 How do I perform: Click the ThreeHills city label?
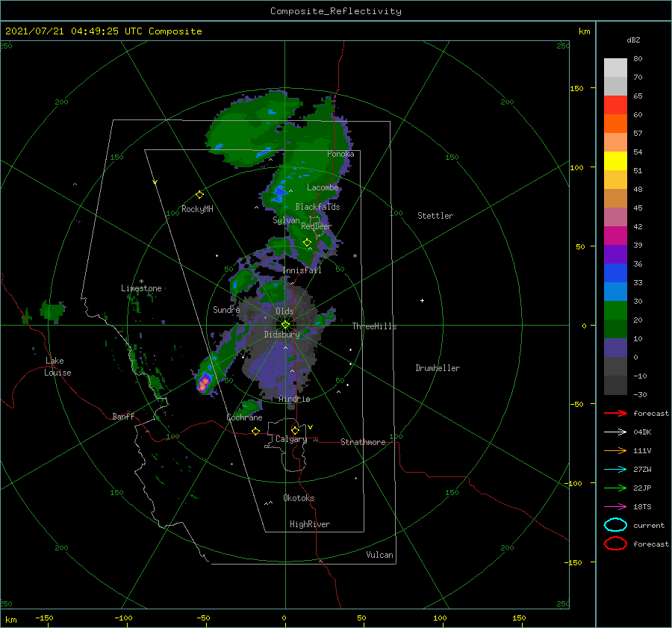click(x=374, y=326)
